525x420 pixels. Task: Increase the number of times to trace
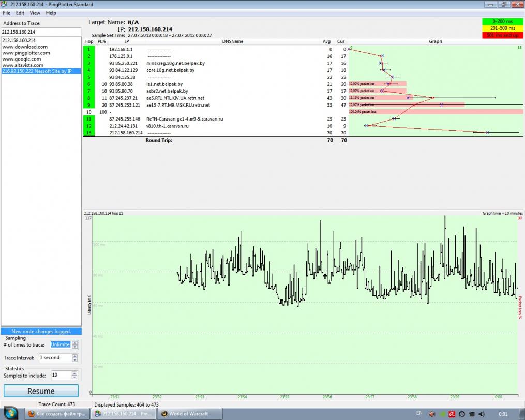click(x=75, y=342)
